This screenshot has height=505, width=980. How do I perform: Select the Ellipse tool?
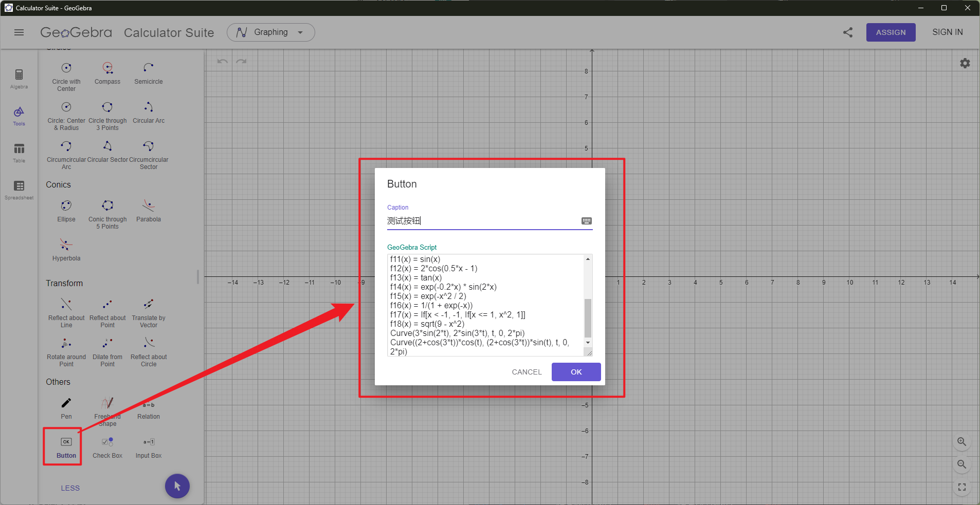[66, 211]
